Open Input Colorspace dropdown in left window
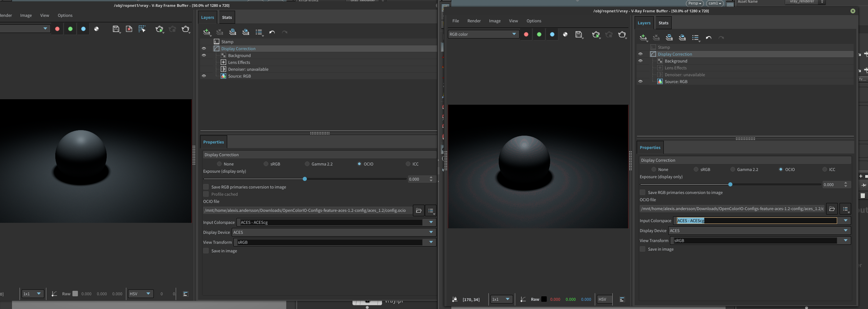Screen dimensions: 868x309 [431, 222]
